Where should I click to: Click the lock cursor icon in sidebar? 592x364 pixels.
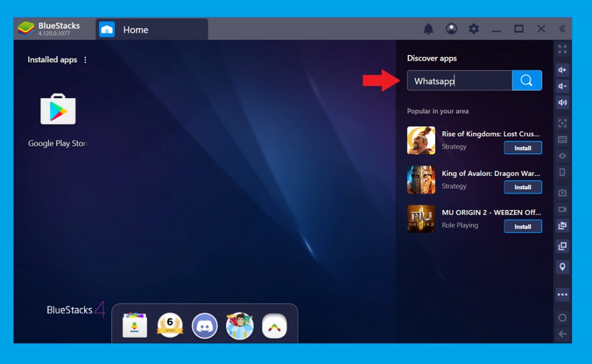(x=562, y=123)
